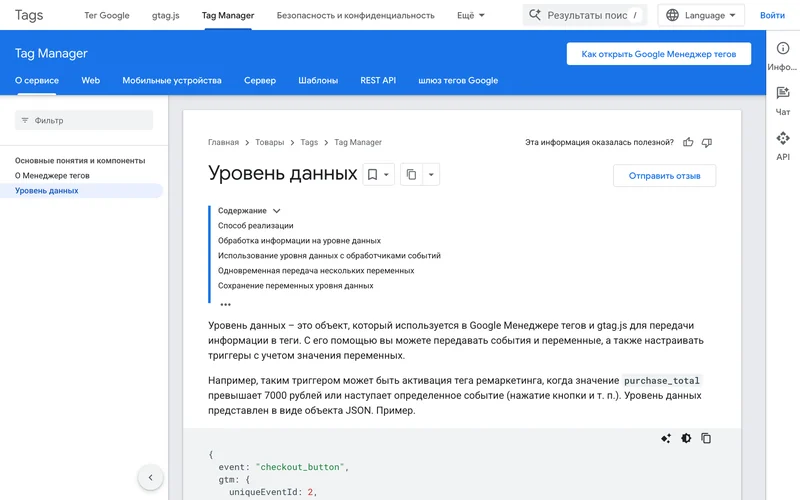The height and width of the screenshot is (500, 800).
Task: Open О Менеджере тегов sidebar item
Action: click(x=52, y=176)
